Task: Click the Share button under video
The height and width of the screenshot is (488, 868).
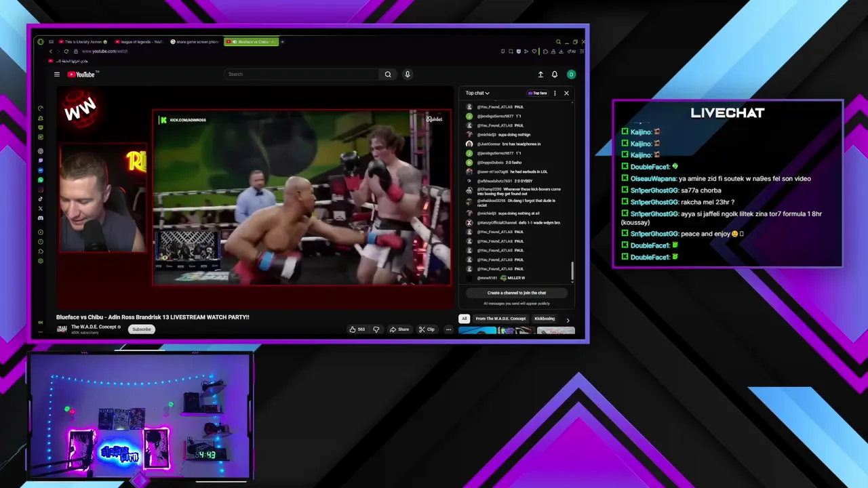Action: [399, 329]
